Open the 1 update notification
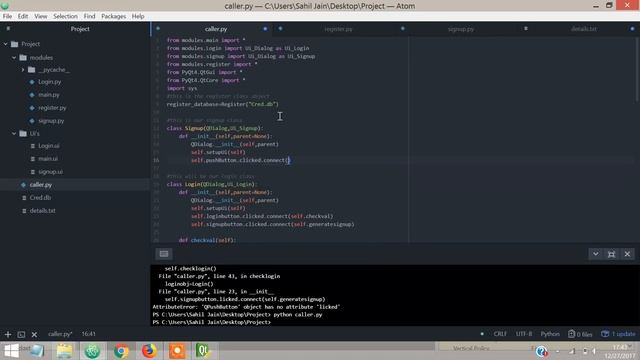The height and width of the screenshot is (360, 640). pyautogui.click(x=618, y=334)
